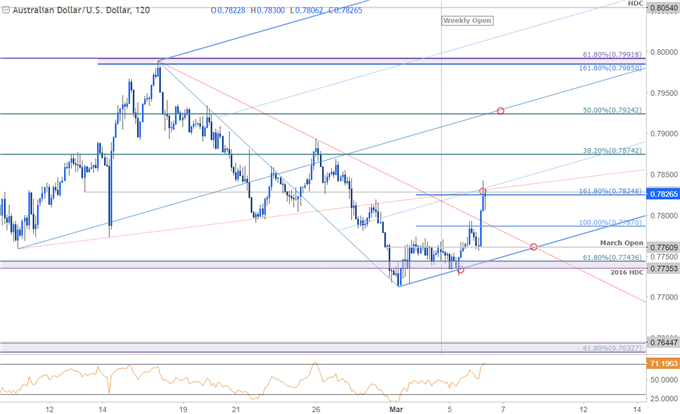Collapse the chart legend using top-left icon
The height and width of the screenshot is (414, 680).
pos(6,10)
